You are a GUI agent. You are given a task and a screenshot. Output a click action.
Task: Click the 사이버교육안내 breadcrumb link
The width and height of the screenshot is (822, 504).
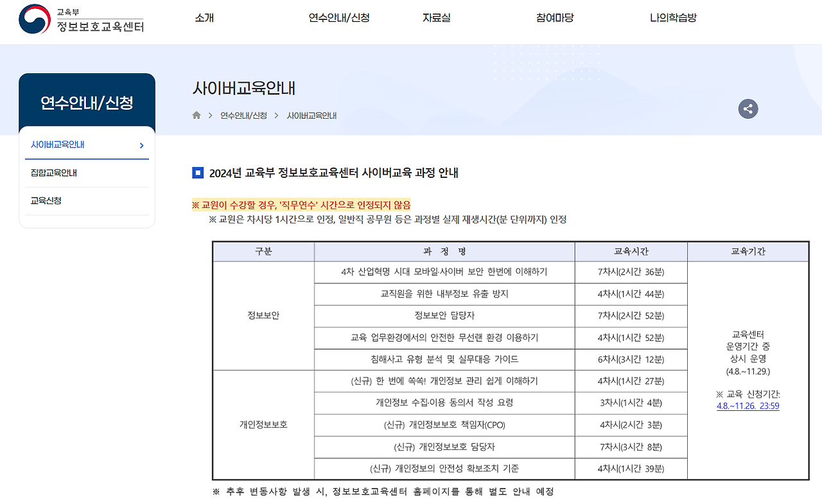311,115
